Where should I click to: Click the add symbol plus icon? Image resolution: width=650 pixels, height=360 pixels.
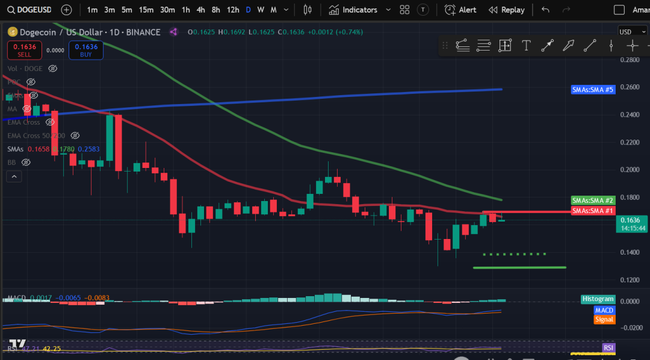coord(66,10)
